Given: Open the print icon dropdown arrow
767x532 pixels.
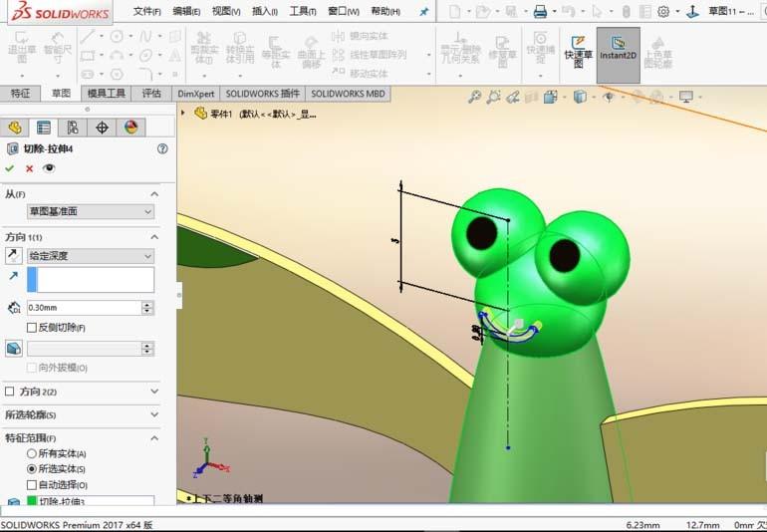Looking at the screenshot, I should pos(554,11).
